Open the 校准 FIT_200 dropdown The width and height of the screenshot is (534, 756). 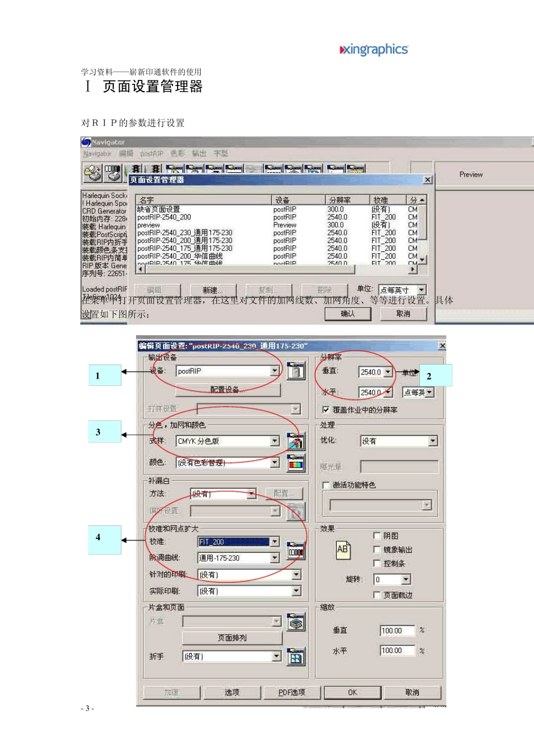point(274,542)
